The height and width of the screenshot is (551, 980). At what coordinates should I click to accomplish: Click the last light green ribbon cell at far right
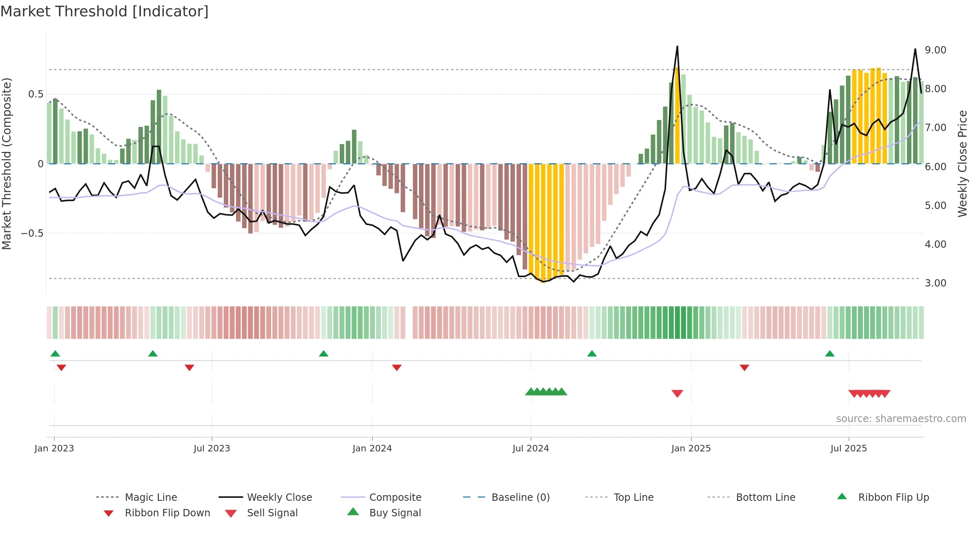pos(921,322)
